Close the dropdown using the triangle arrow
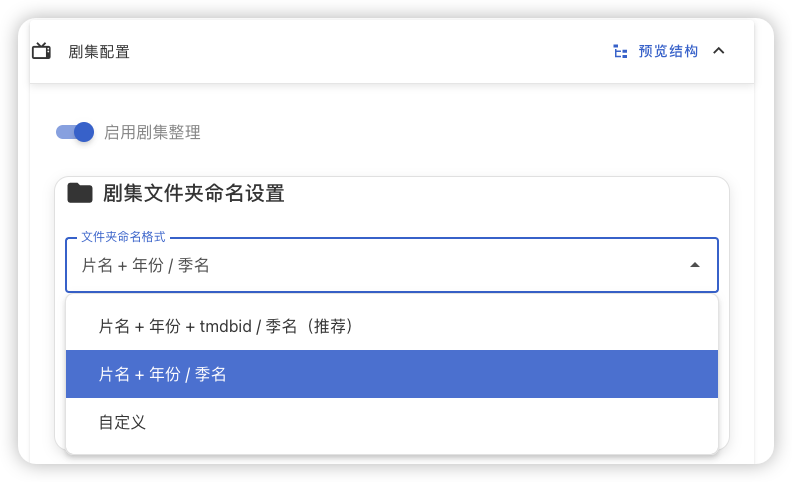 695,265
